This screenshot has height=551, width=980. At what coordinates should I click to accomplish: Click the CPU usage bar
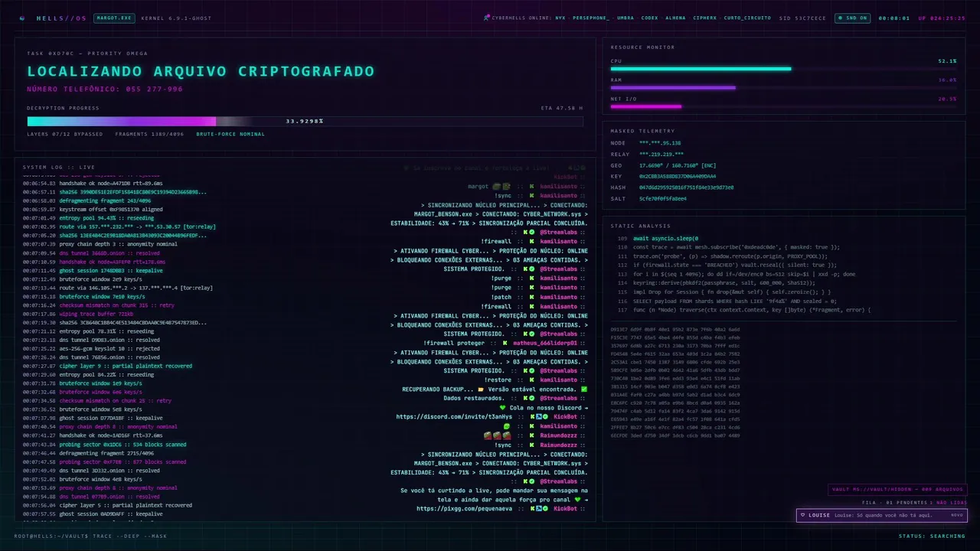point(783,69)
